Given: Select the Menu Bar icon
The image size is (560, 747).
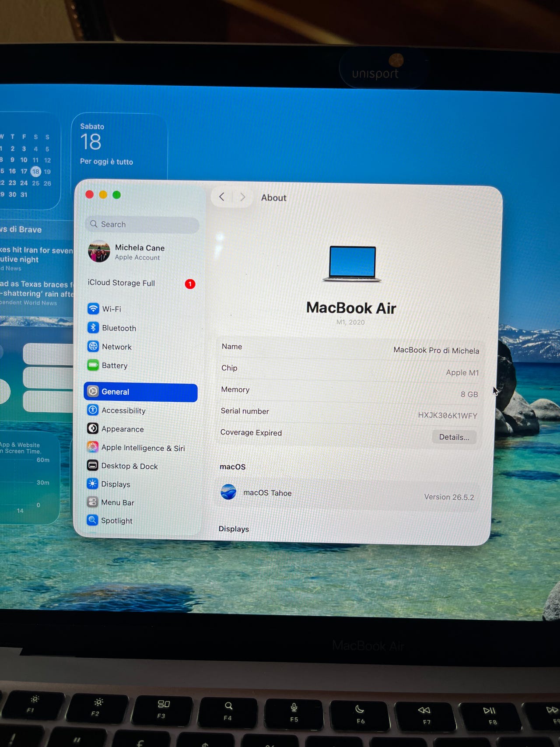Looking at the screenshot, I should click(x=92, y=502).
